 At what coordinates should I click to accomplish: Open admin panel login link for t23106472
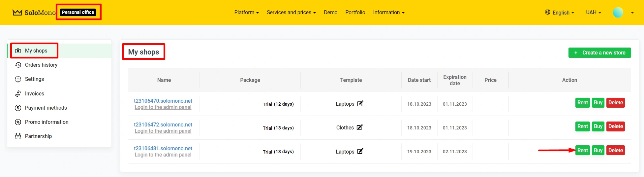point(163,131)
